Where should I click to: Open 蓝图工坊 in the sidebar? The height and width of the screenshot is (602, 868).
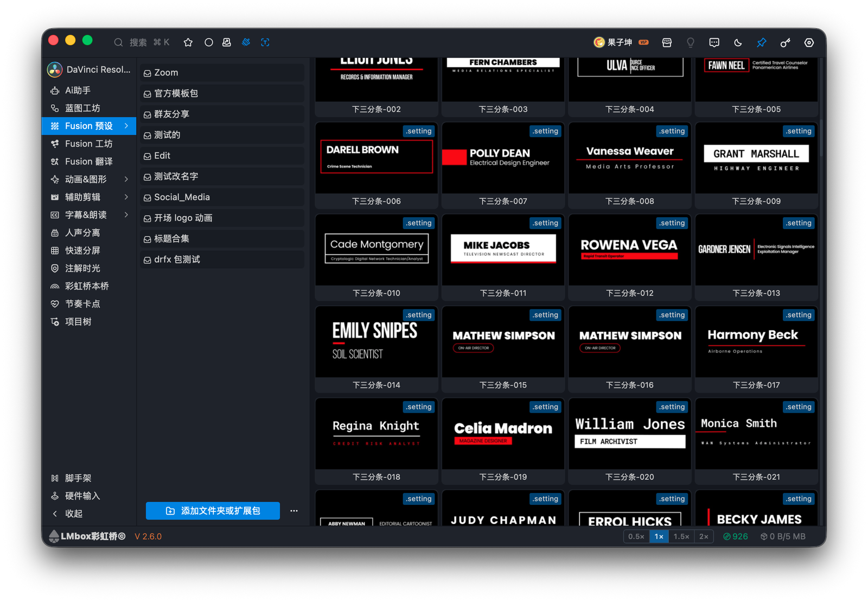tap(89, 108)
